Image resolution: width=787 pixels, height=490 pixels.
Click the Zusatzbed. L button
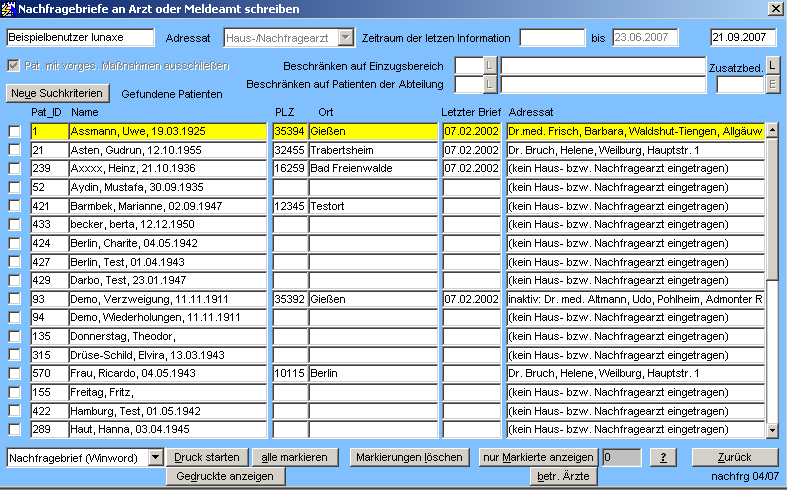pyautogui.click(x=772, y=66)
